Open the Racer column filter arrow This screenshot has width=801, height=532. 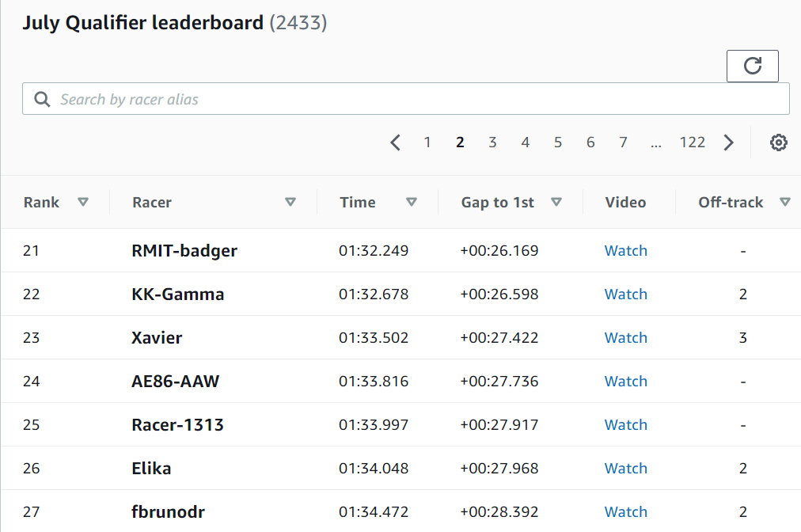coord(290,202)
